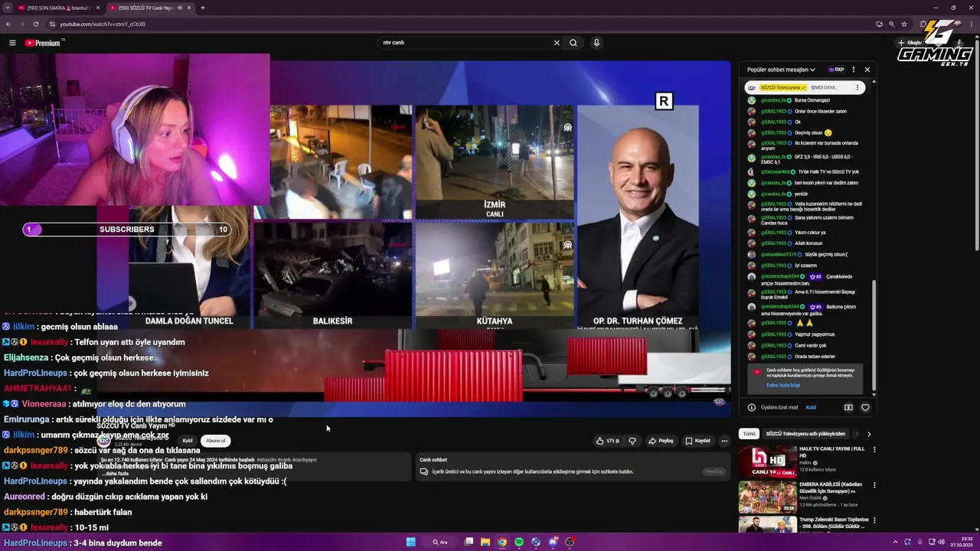Open options for HALK TV CANLI YAYINI
Viewport: 980px width, 551px height.
tap(874, 449)
